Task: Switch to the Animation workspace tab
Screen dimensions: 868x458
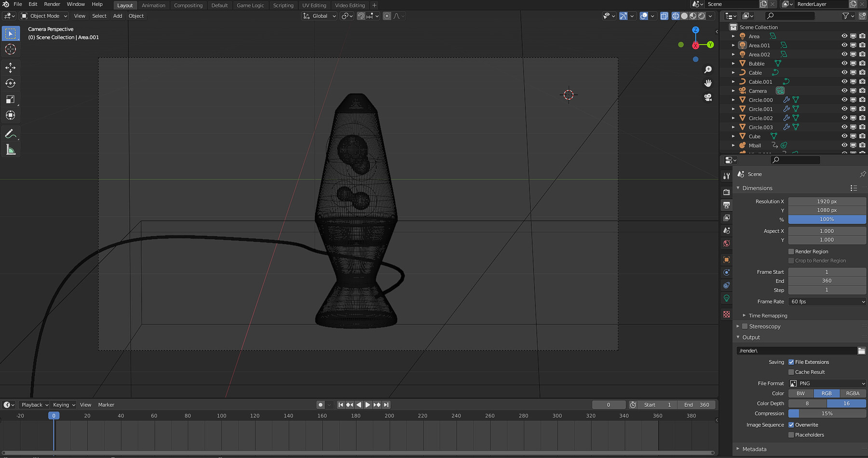Action: [153, 5]
